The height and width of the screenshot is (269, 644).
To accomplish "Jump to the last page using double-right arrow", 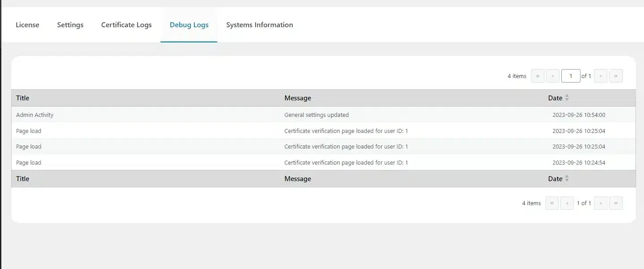I will [616, 76].
